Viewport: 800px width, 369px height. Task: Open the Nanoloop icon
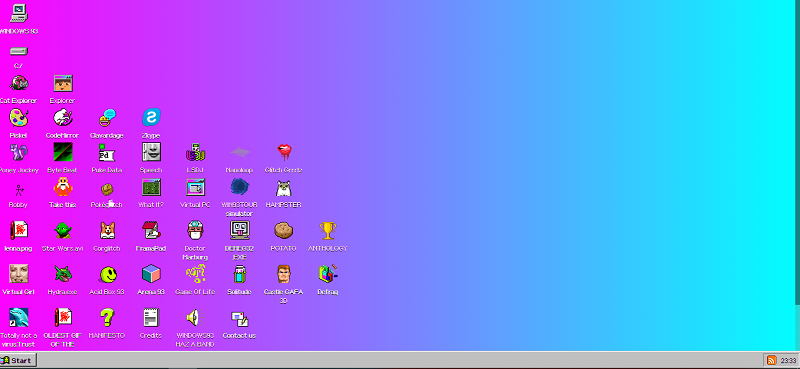[239, 152]
